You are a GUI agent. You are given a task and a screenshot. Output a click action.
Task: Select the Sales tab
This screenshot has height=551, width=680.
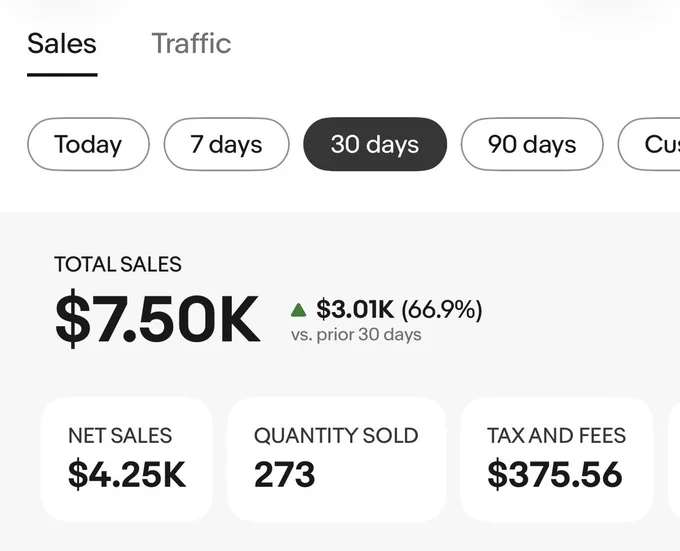[x=62, y=43]
